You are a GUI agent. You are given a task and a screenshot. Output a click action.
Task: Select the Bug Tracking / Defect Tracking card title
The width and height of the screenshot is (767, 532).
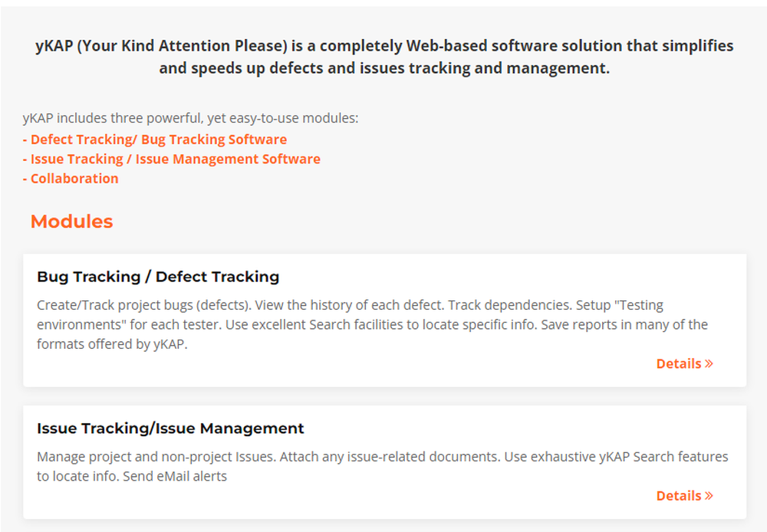(x=158, y=277)
